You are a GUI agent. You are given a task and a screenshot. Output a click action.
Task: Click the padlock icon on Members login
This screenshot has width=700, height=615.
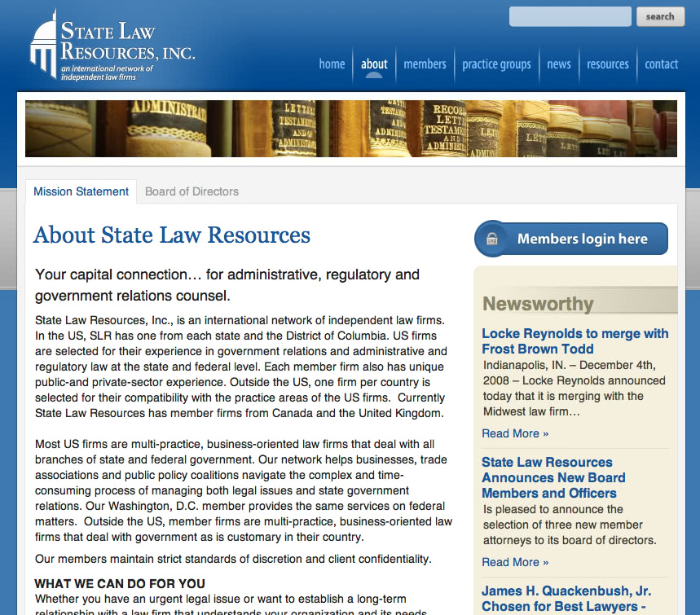[x=492, y=239]
